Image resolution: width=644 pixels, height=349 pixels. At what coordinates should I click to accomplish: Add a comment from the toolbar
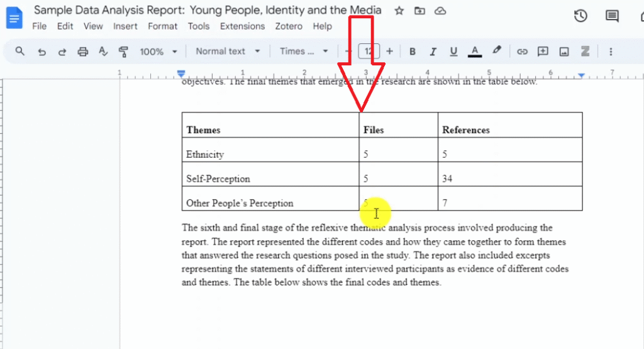[x=543, y=52]
